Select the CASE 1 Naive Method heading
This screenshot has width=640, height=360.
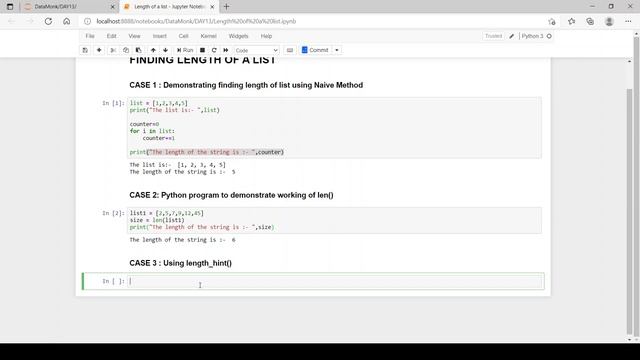coord(246,85)
